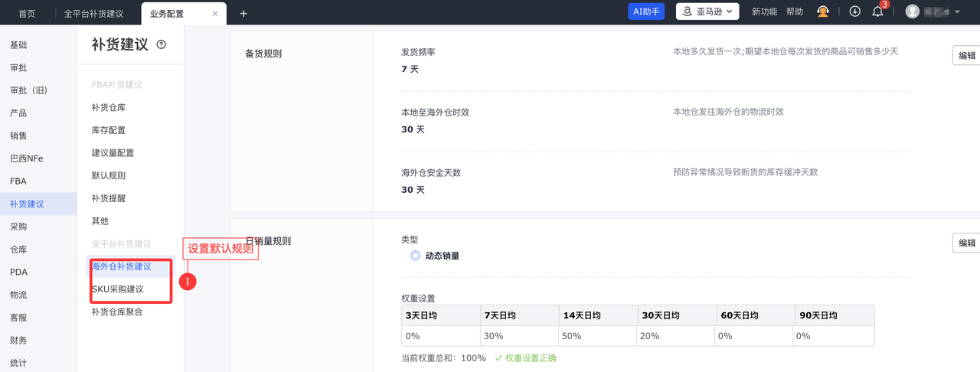Open the notification bell
Viewport: 980px width, 372px height.
[878, 11]
